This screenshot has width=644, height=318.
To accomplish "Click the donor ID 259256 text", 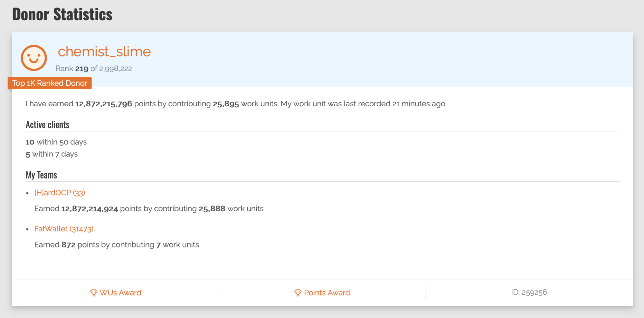I will pos(529,292).
